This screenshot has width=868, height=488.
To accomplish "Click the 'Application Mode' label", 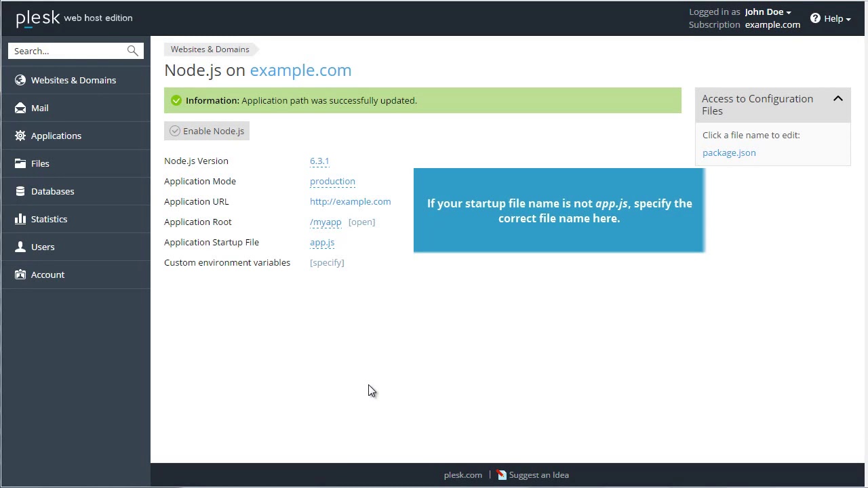I will (200, 181).
